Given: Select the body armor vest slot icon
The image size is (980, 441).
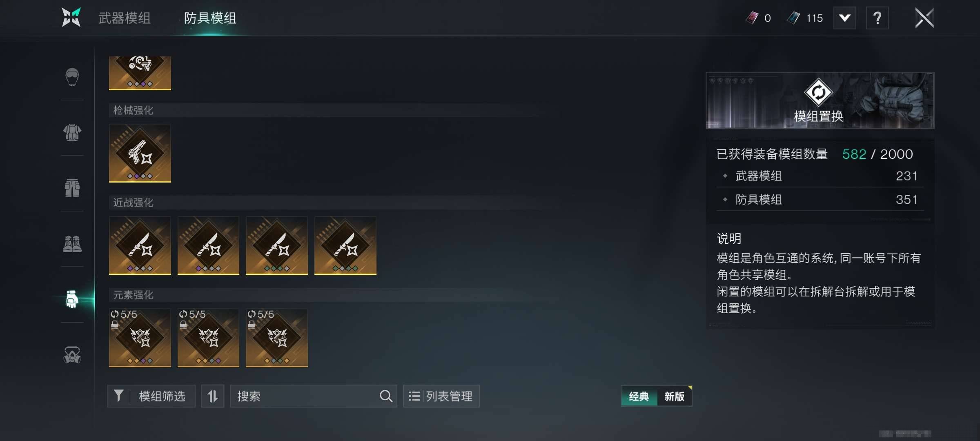Looking at the screenshot, I should pyautogui.click(x=72, y=132).
